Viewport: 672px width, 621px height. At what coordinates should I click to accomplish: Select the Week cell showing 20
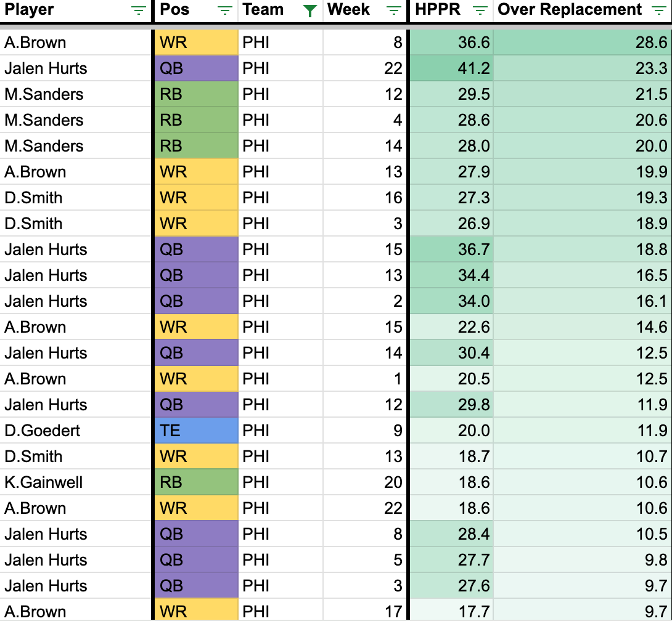[x=366, y=482]
